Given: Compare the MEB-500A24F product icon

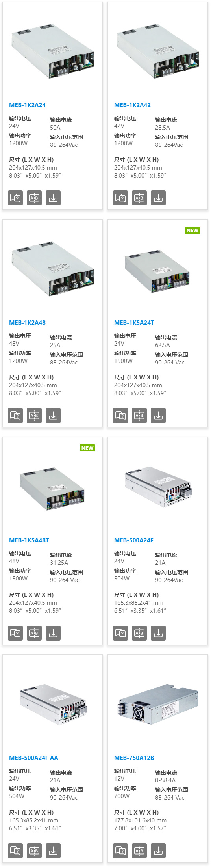Looking at the screenshot, I should tap(139, 633).
